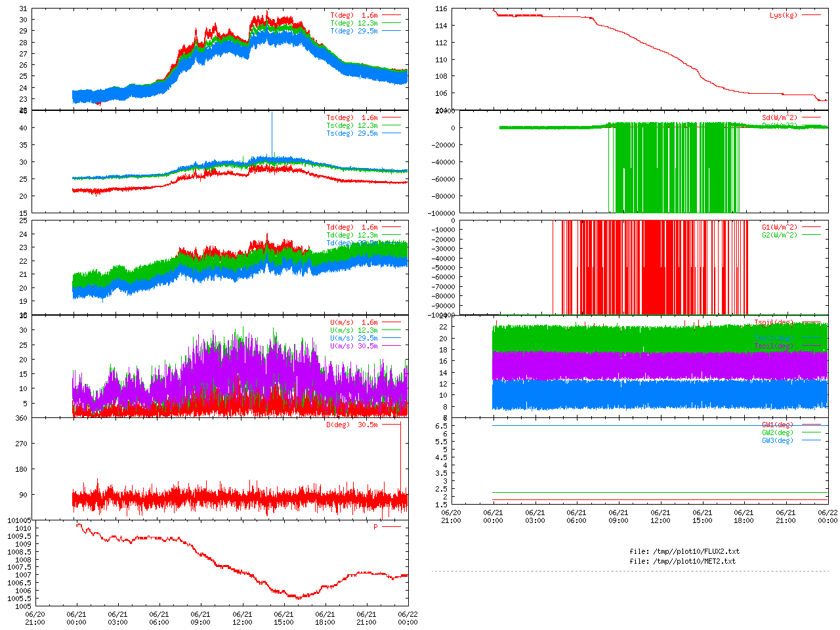Click the '90' wind direction axis tick
This screenshot has width=840, height=630.
pyautogui.click(x=24, y=495)
